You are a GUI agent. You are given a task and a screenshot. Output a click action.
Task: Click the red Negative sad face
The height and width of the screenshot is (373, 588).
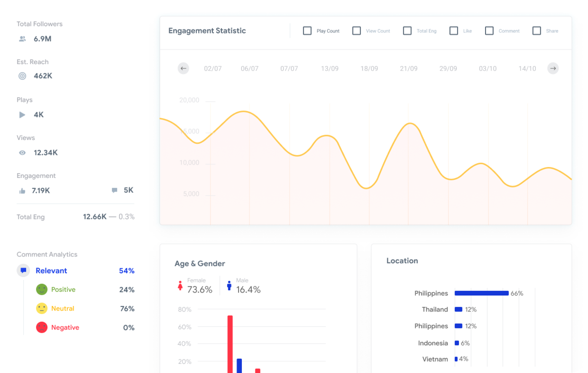click(x=42, y=327)
